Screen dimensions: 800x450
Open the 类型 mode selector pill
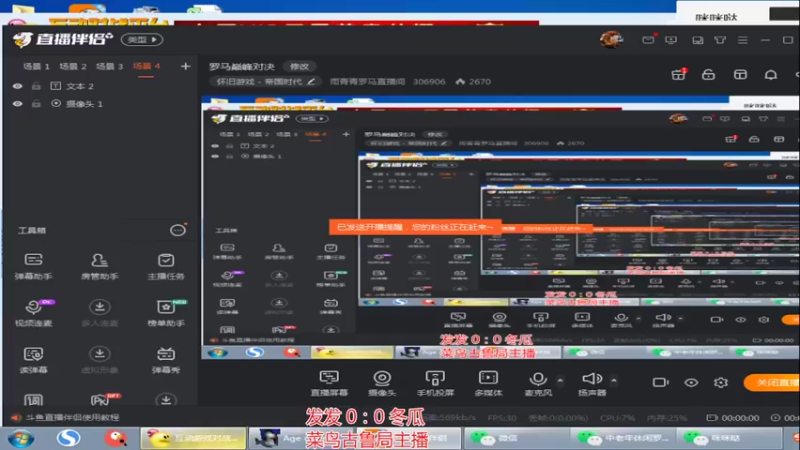click(142, 39)
